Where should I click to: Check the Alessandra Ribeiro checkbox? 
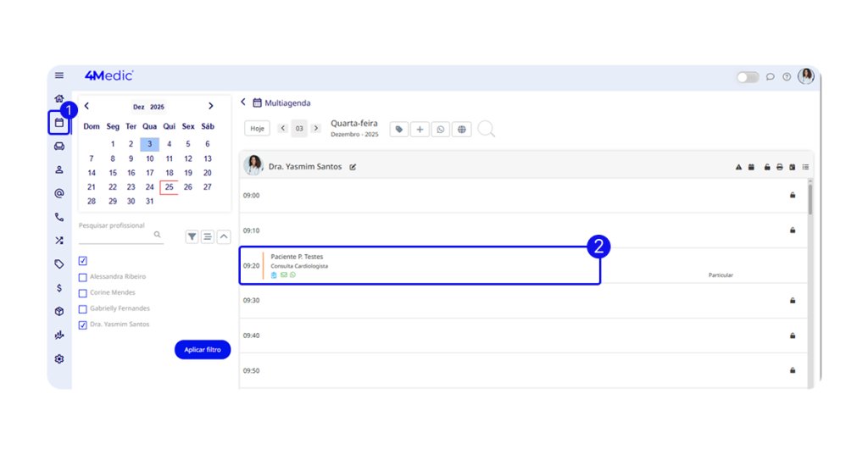point(82,277)
